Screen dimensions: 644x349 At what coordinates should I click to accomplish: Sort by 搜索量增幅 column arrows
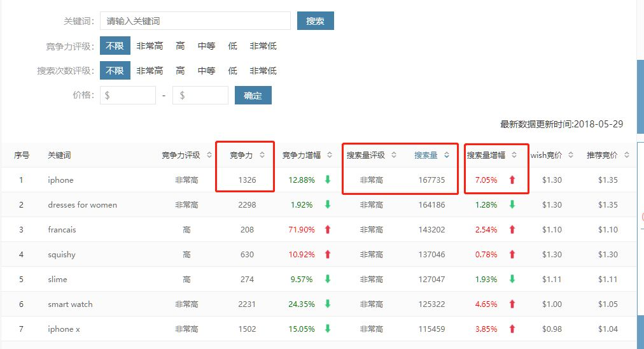pyautogui.click(x=514, y=155)
